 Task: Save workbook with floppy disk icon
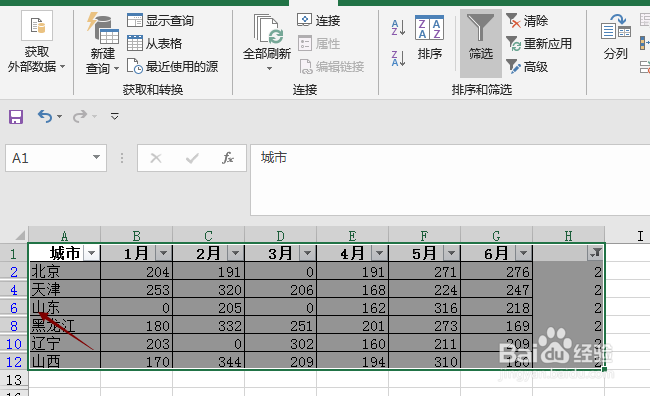[x=16, y=117]
